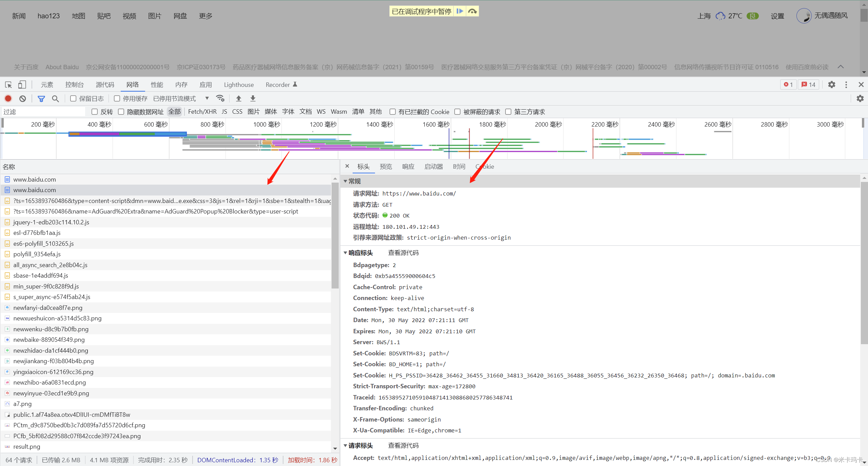868x466 pixels.
Task: Open the 预览 tab in request details
Action: click(x=386, y=167)
